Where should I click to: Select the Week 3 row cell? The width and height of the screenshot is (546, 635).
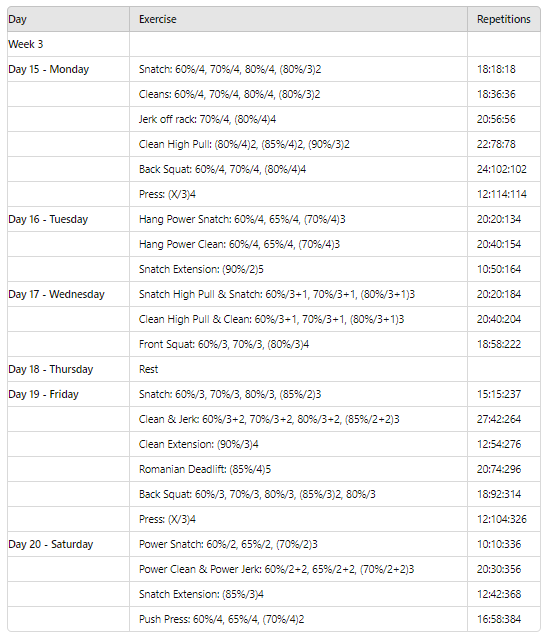click(68, 44)
